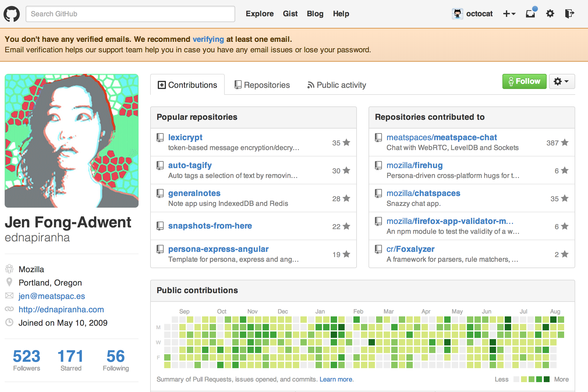Click the search GitHub input field
This screenshot has width=588, height=392.
coord(131,14)
